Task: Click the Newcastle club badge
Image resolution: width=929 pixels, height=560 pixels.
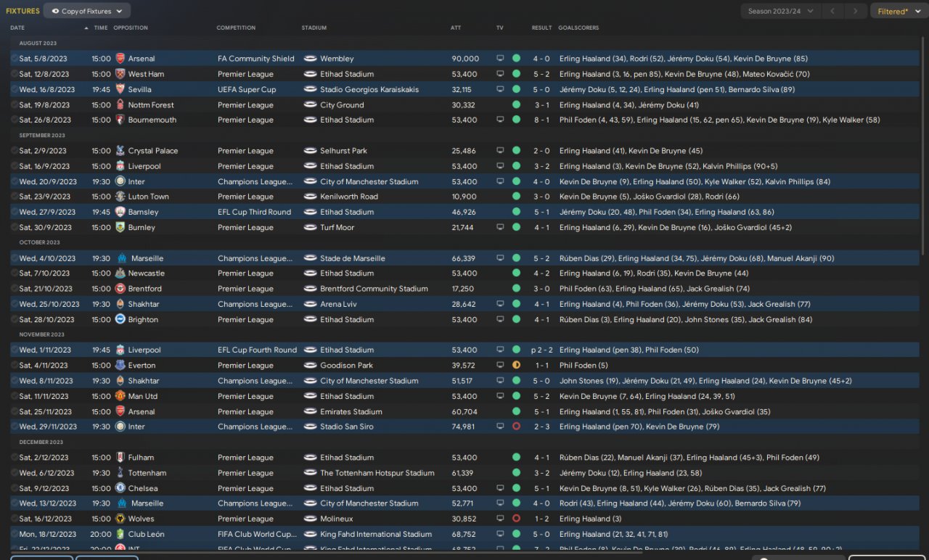Action: 120,273
